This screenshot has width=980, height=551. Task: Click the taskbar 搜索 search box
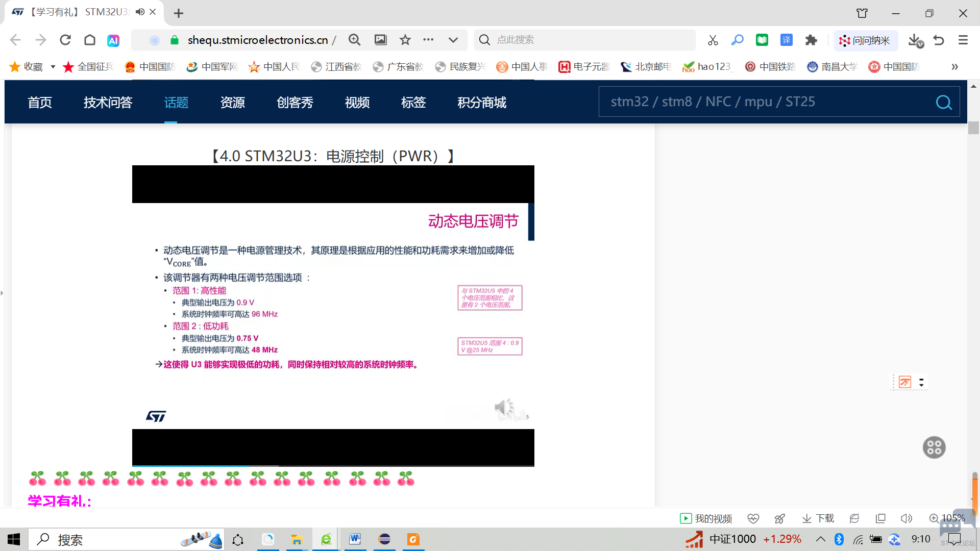(127, 539)
